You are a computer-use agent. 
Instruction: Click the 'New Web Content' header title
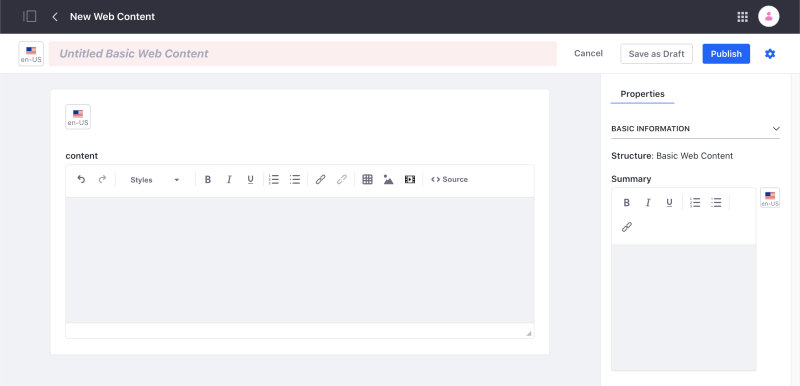112,17
